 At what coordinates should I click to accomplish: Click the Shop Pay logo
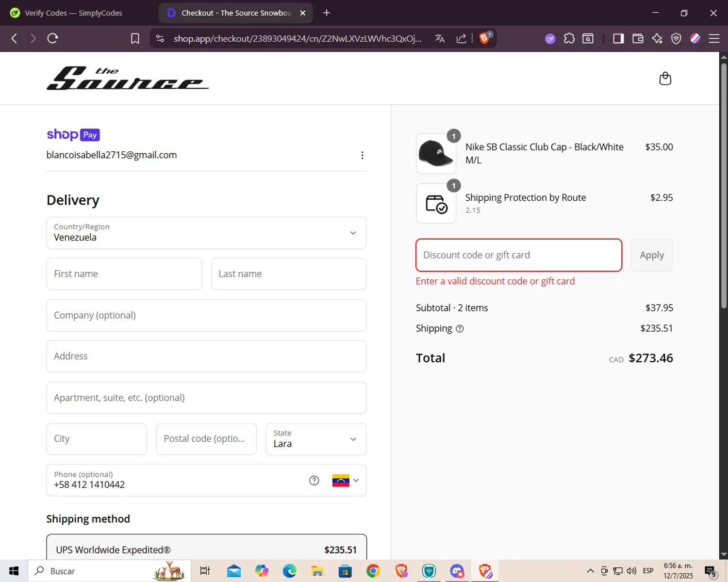click(73, 134)
